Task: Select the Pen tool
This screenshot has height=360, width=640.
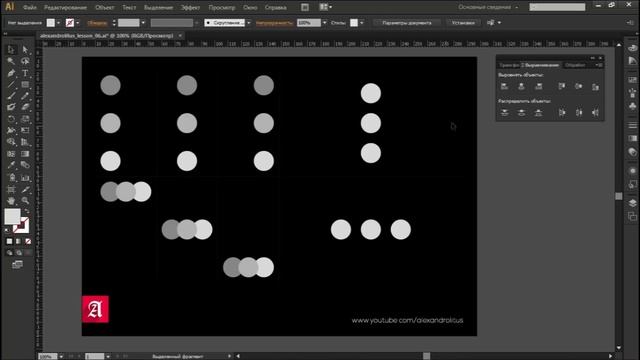Action: coord(11,73)
